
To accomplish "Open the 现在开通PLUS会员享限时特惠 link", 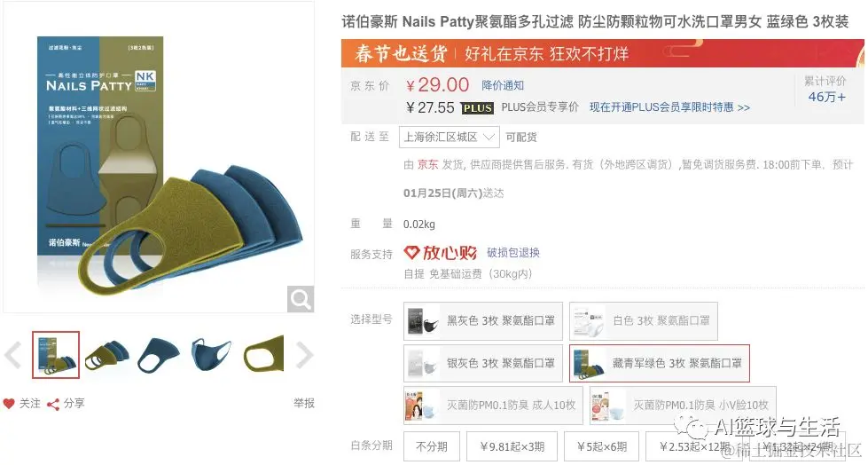I will [x=669, y=107].
